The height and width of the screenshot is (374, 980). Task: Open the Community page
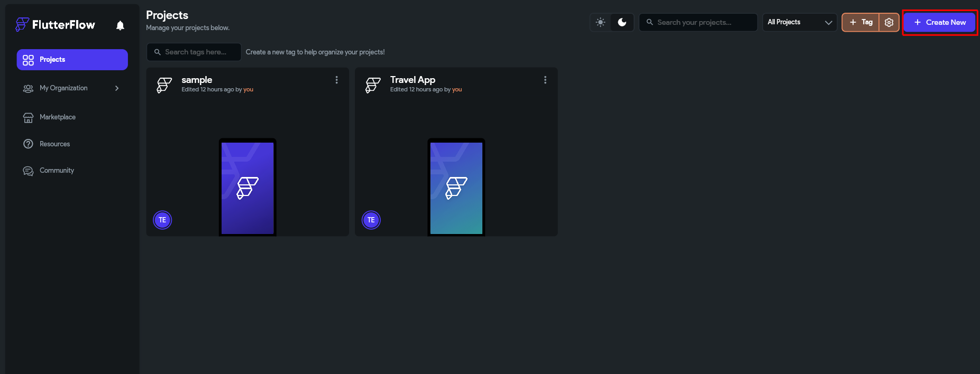click(57, 171)
